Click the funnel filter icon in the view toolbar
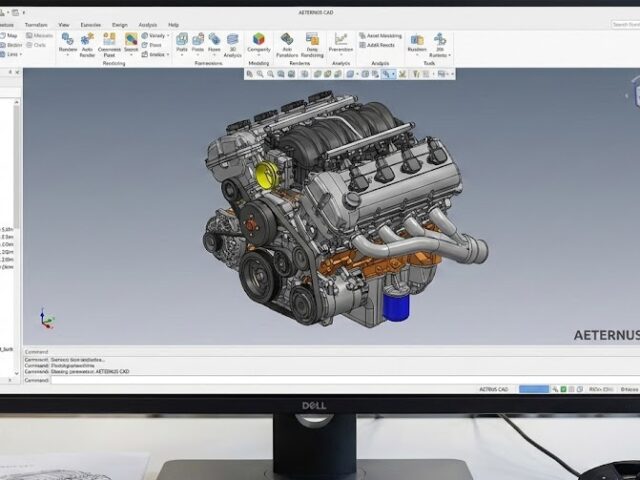The height and width of the screenshot is (480, 640). 416,74
